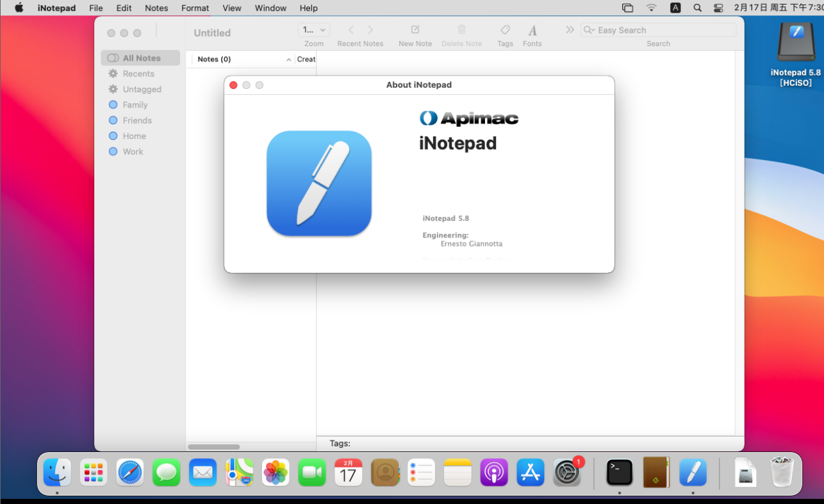The height and width of the screenshot is (504, 824).
Task: Open Safari from the Dock
Action: (x=130, y=473)
